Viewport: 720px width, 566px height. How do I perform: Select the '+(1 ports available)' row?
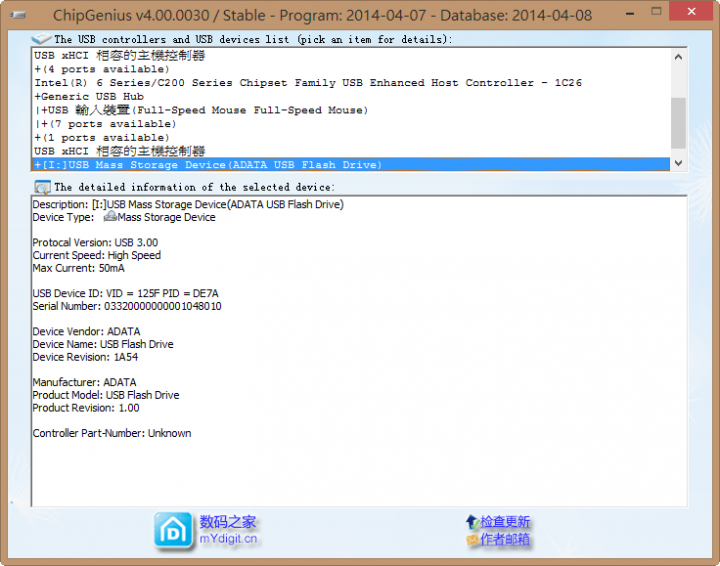coord(351,138)
